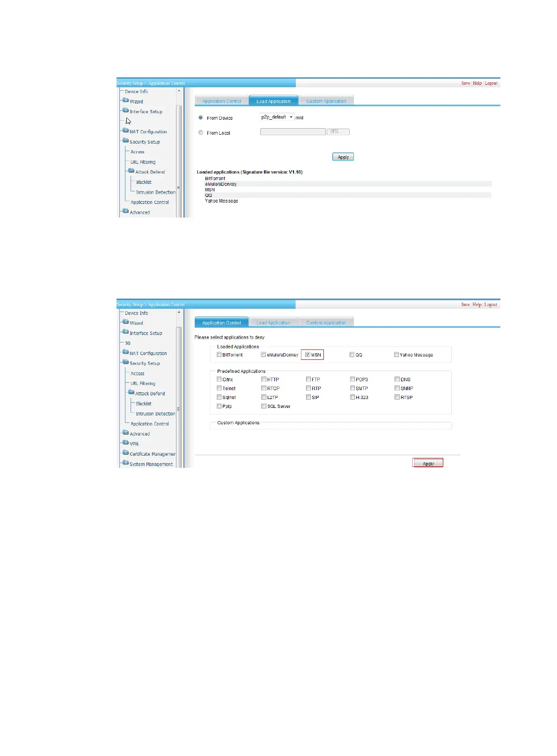Tick the SMTP checkbox
The height and width of the screenshot is (756, 557).
point(352,388)
